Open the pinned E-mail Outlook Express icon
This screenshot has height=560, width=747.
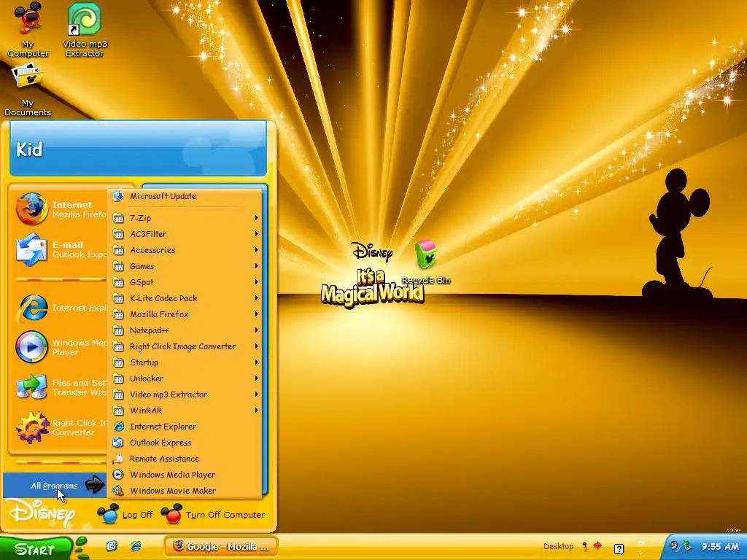click(32, 249)
